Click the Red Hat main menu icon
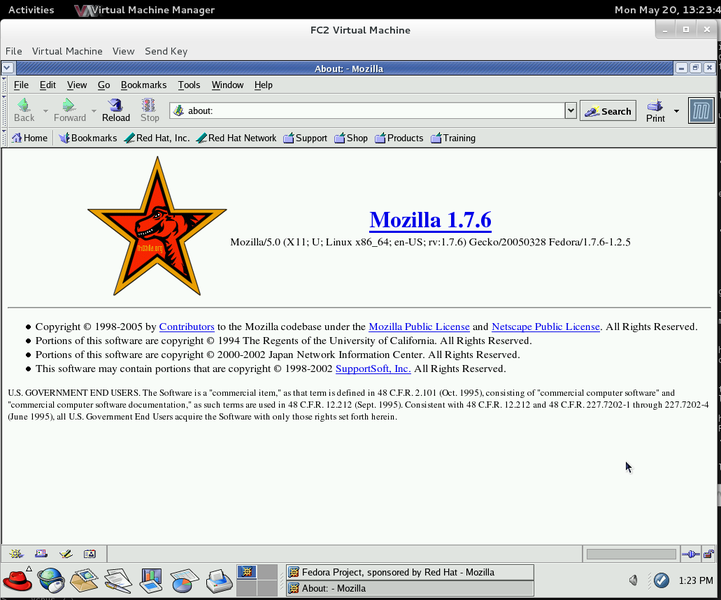 point(16,579)
